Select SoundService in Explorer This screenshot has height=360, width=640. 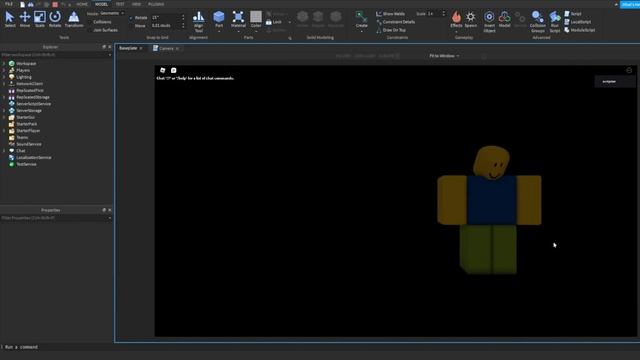[29, 144]
